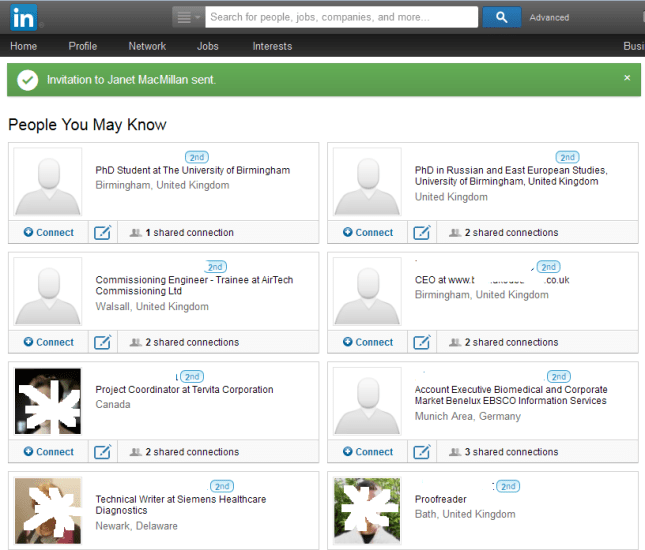Open the Jobs menu
Image resolution: width=645 pixels, height=550 pixels.
click(208, 46)
